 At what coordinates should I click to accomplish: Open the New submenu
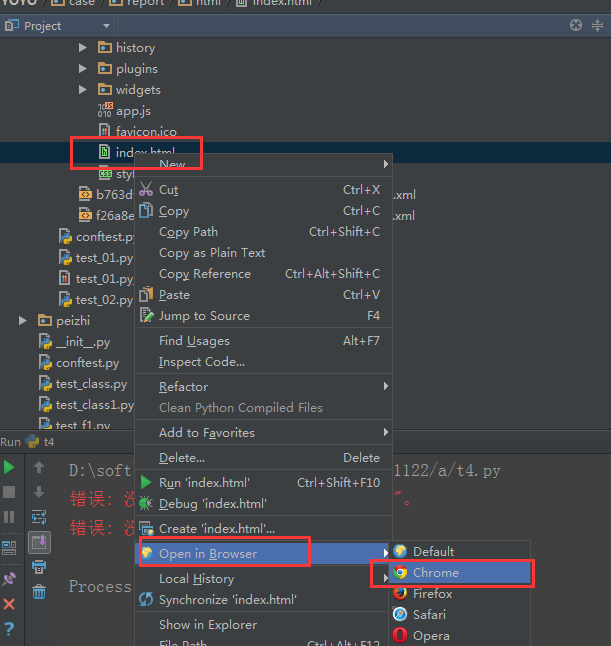tap(264, 164)
